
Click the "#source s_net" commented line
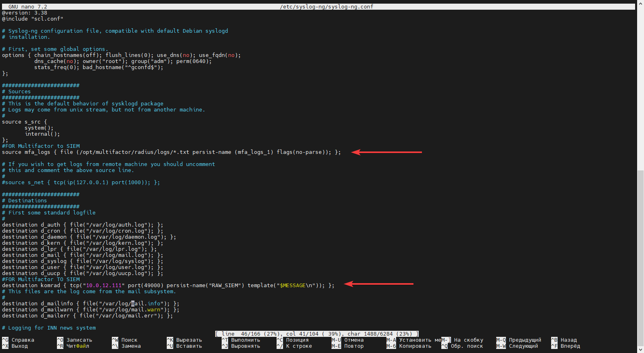pyautogui.click(x=81, y=183)
